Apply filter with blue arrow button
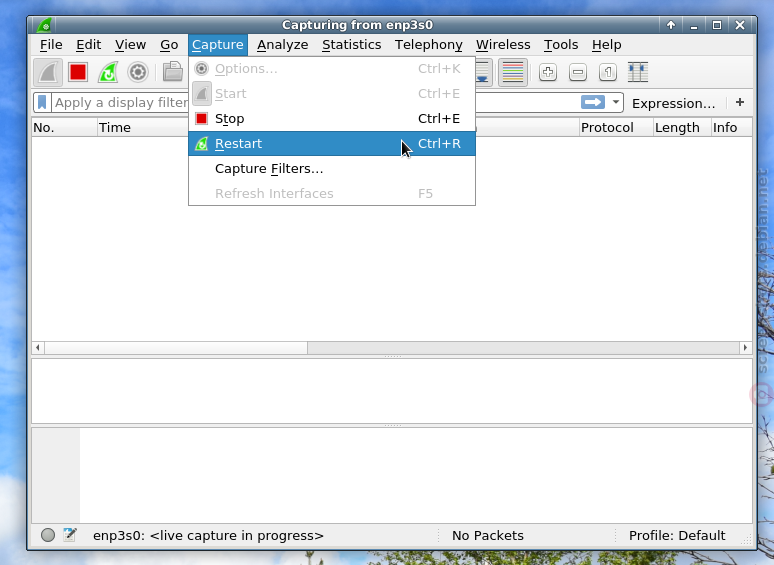This screenshot has height=565, width=774. coord(593,103)
